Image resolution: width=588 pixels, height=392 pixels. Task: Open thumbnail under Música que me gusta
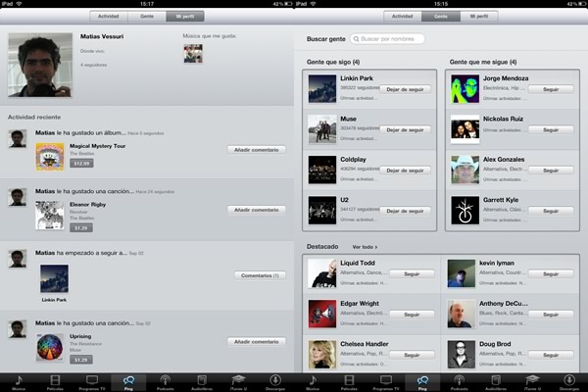pos(193,54)
